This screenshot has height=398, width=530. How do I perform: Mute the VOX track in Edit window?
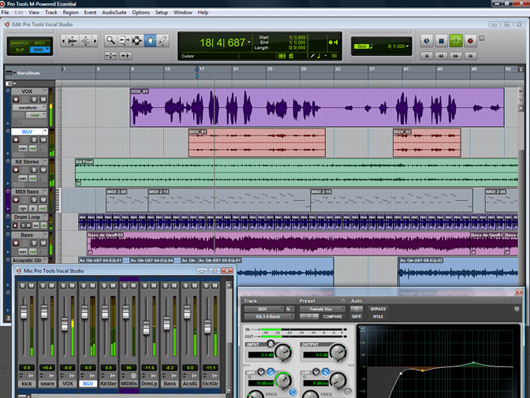[43, 99]
